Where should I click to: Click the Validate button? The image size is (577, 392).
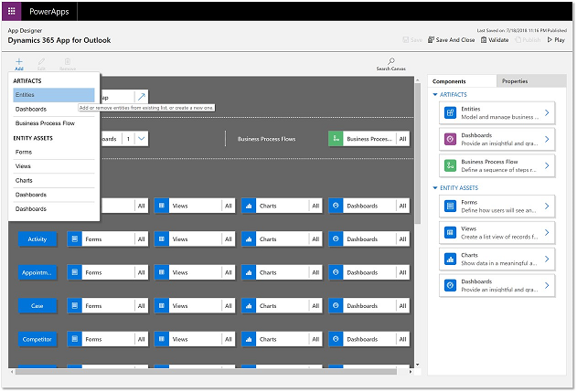pyautogui.click(x=495, y=39)
